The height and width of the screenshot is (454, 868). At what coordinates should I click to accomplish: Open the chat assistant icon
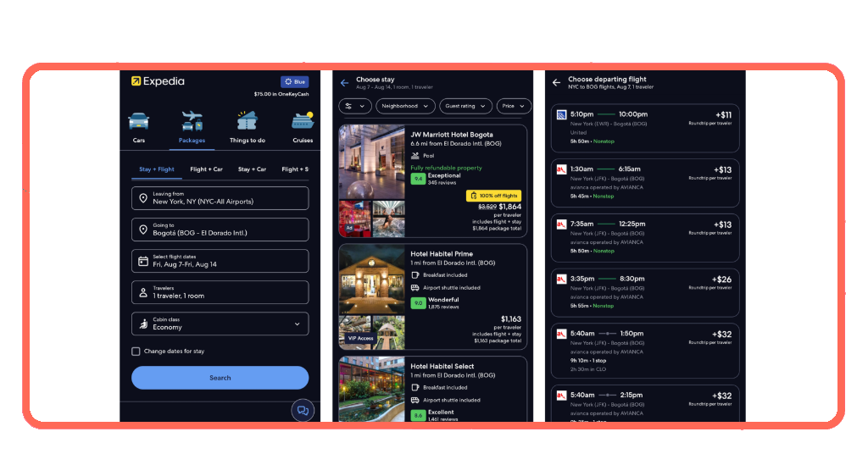click(303, 410)
